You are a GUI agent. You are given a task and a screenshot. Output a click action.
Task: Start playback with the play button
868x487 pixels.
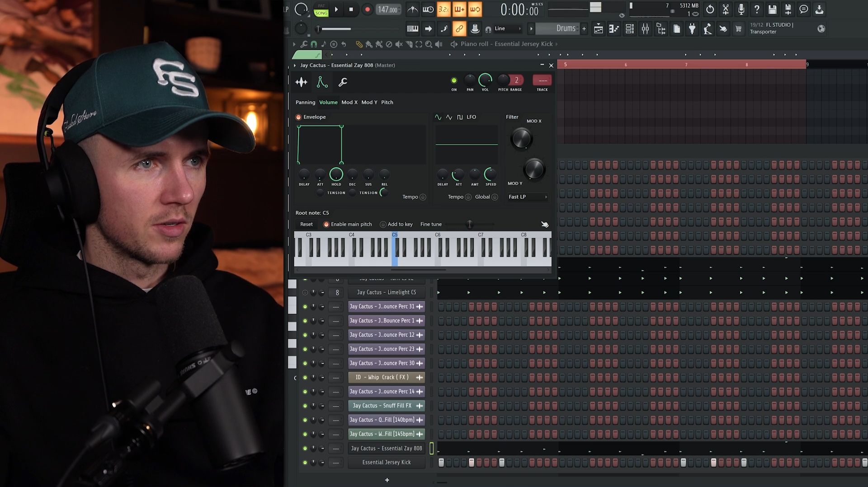coord(336,9)
